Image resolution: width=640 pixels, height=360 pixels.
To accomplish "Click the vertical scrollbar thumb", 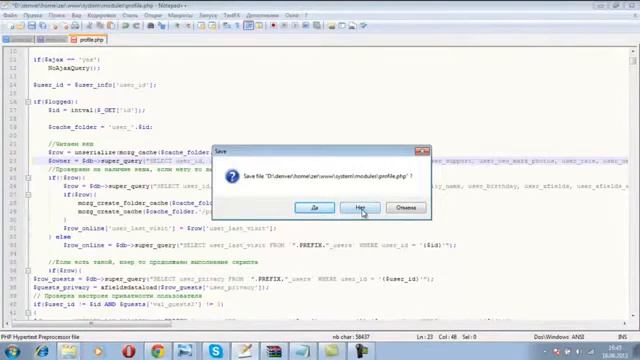I will point(633,60).
